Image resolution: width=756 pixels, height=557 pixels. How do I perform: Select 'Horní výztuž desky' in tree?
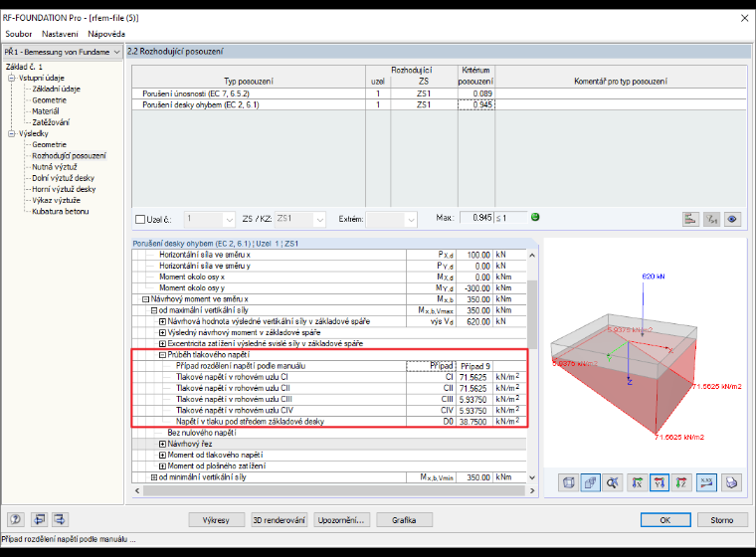click(x=64, y=189)
